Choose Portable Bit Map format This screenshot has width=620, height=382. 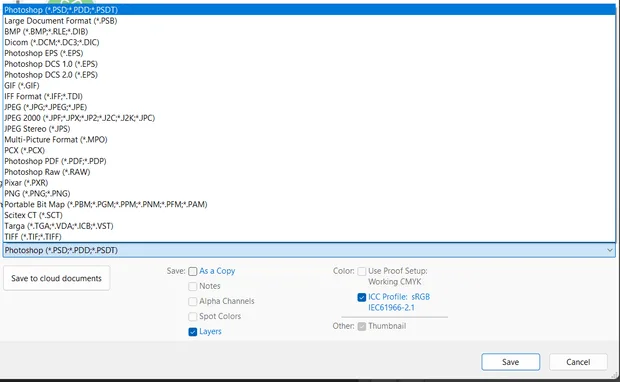(x=309, y=204)
